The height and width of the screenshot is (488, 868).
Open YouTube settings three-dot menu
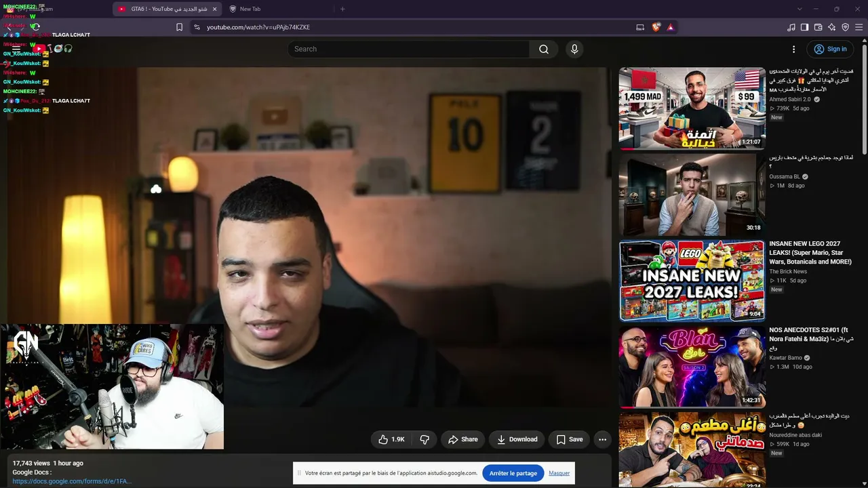tap(793, 49)
